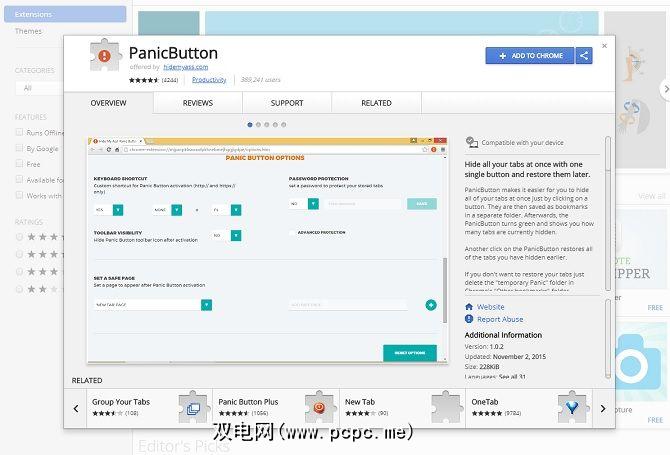Click the teal plus add-page icon in screenshot
The image size is (670, 455).
(x=431, y=305)
